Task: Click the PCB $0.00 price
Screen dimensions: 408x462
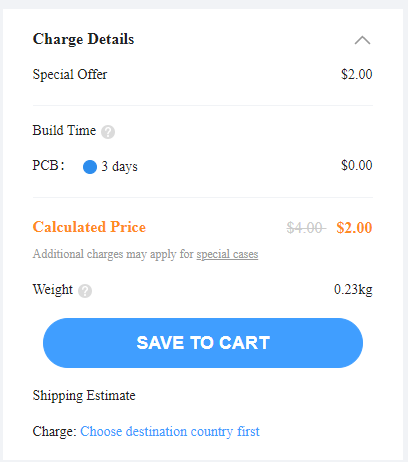Action: click(x=356, y=165)
